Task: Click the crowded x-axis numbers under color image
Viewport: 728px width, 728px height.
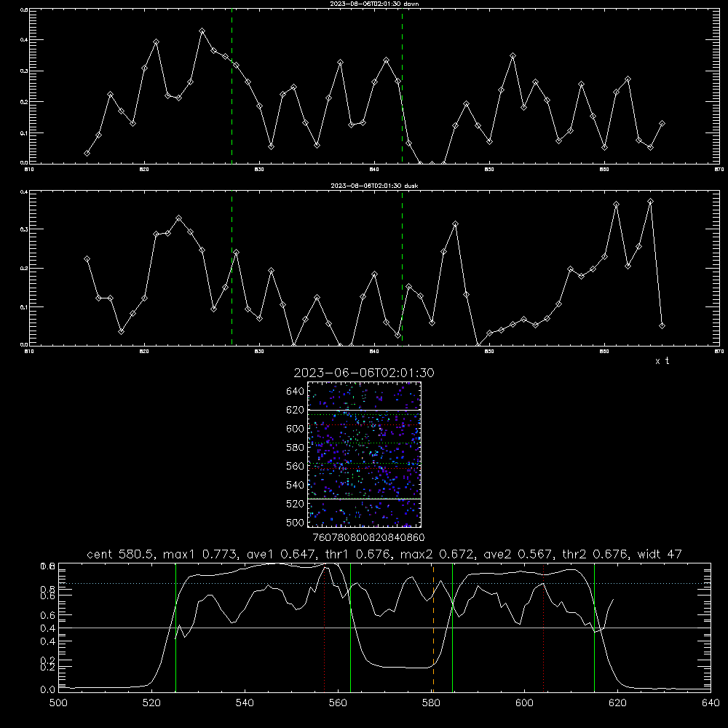Action: coord(368,537)
